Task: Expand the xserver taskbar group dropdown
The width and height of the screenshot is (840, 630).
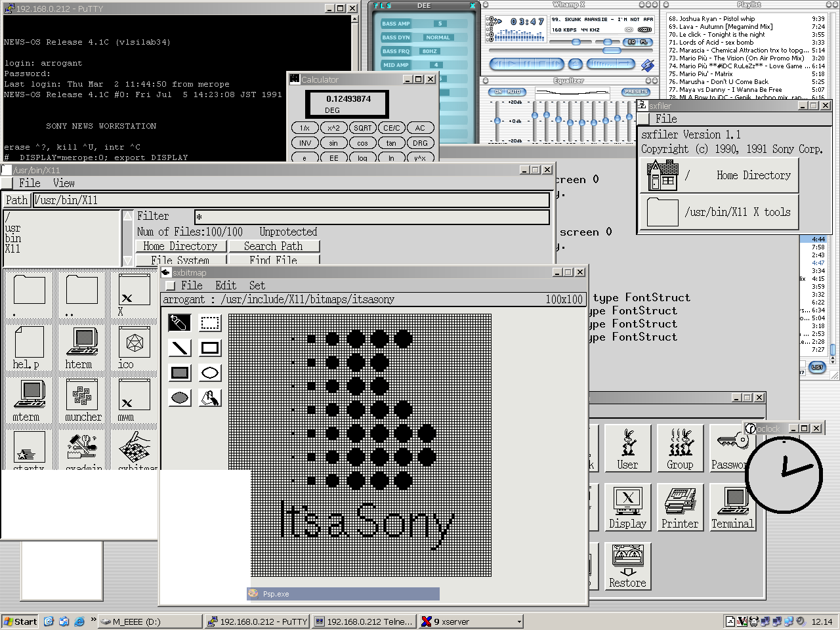Action: (519, 621)
